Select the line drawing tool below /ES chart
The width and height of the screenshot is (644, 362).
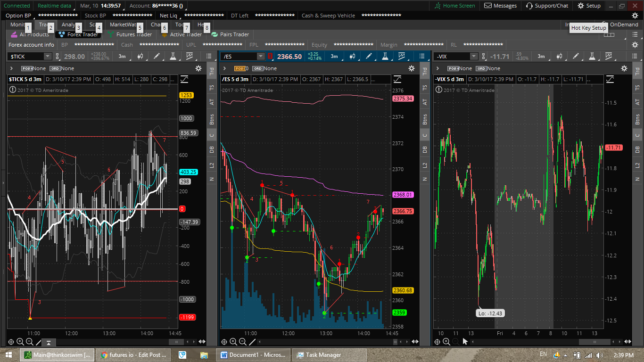[252, 342]
